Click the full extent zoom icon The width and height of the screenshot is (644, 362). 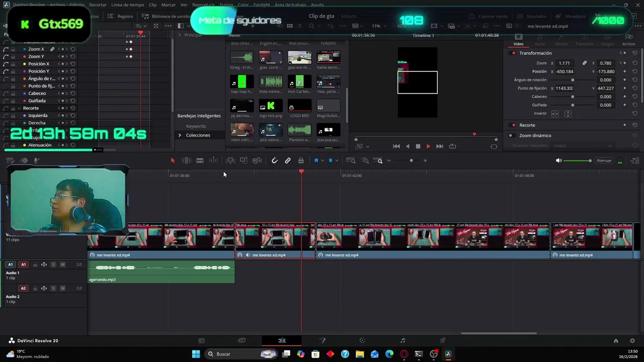(351, 160)
